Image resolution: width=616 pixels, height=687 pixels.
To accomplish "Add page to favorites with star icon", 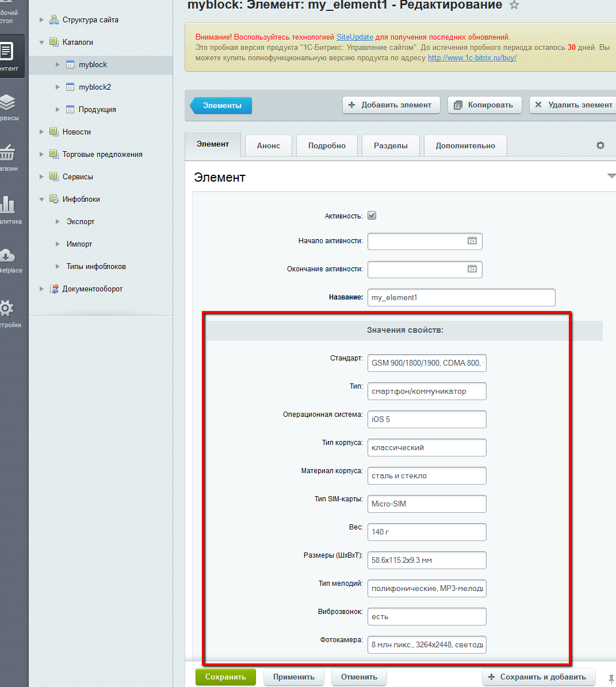I will 514,5.
